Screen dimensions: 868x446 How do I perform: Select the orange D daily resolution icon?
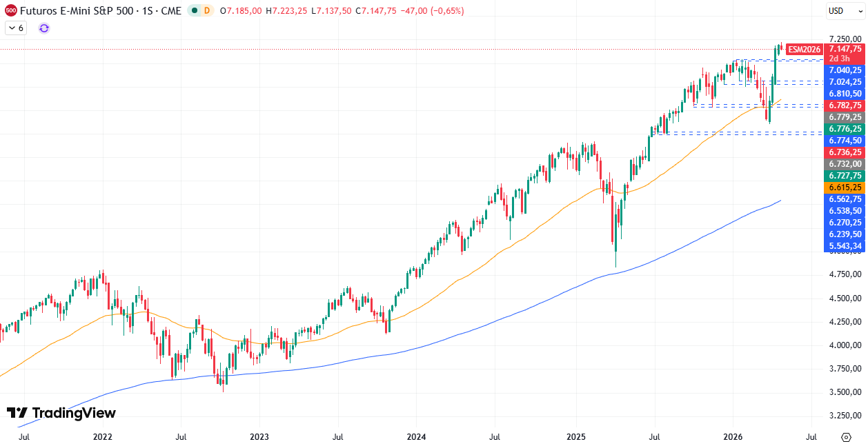click(x=208, y=11)
